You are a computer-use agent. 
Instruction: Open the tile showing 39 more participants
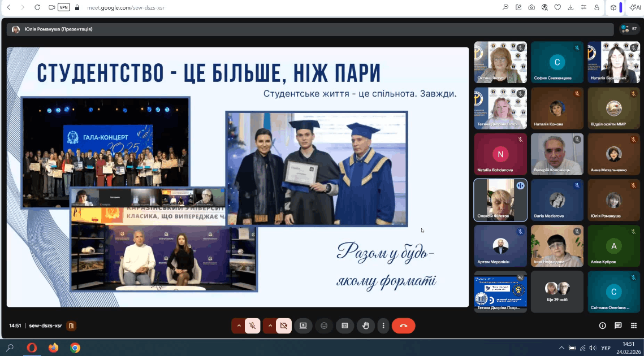coord(557,292)
